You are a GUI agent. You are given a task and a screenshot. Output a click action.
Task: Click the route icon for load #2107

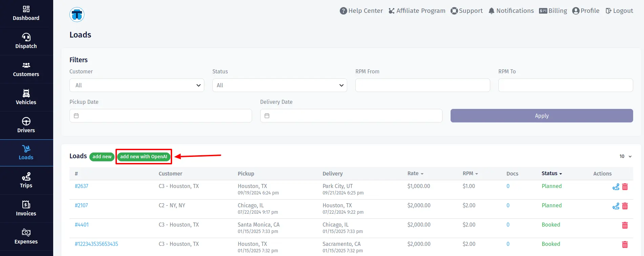[616, 206]
